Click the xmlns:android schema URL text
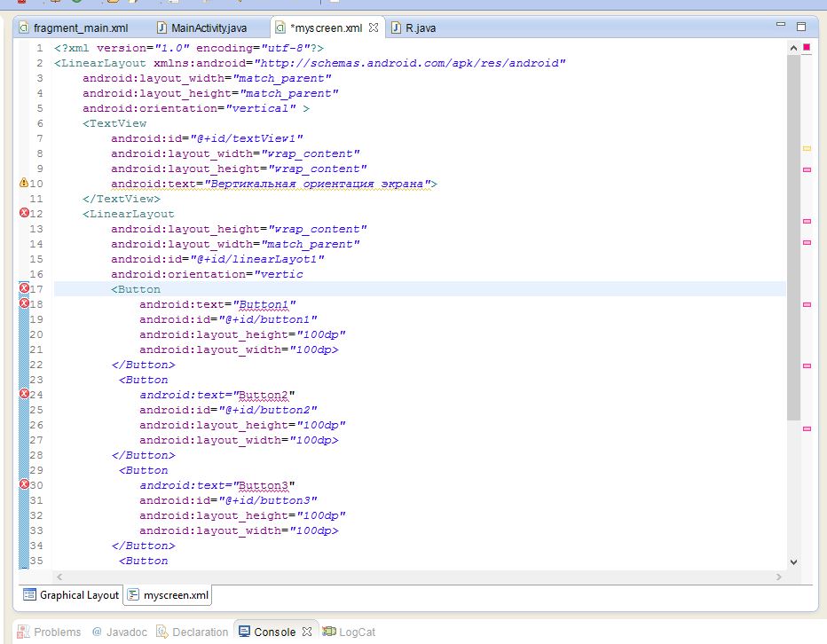Image resolution: width=827 pixels, height=644 pixels. (410, 63)
